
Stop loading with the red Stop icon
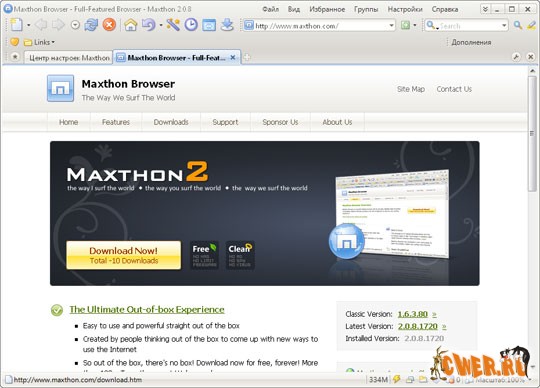tap(109, 25)
